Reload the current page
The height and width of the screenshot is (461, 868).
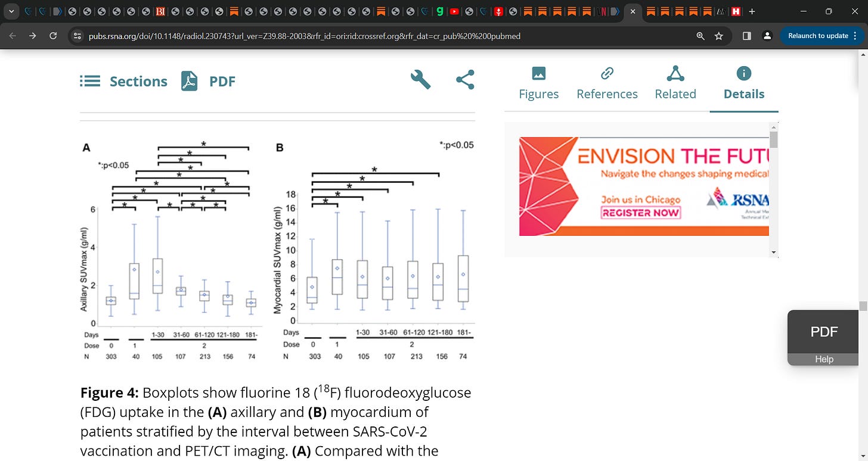click(x=53, y=36)
